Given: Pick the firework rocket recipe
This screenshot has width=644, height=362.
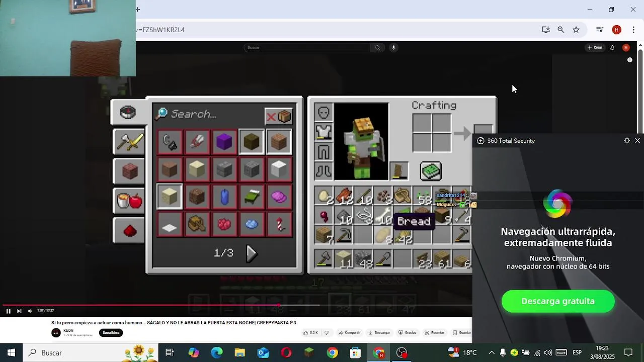Looking at the screenshot, I should 279,224.
